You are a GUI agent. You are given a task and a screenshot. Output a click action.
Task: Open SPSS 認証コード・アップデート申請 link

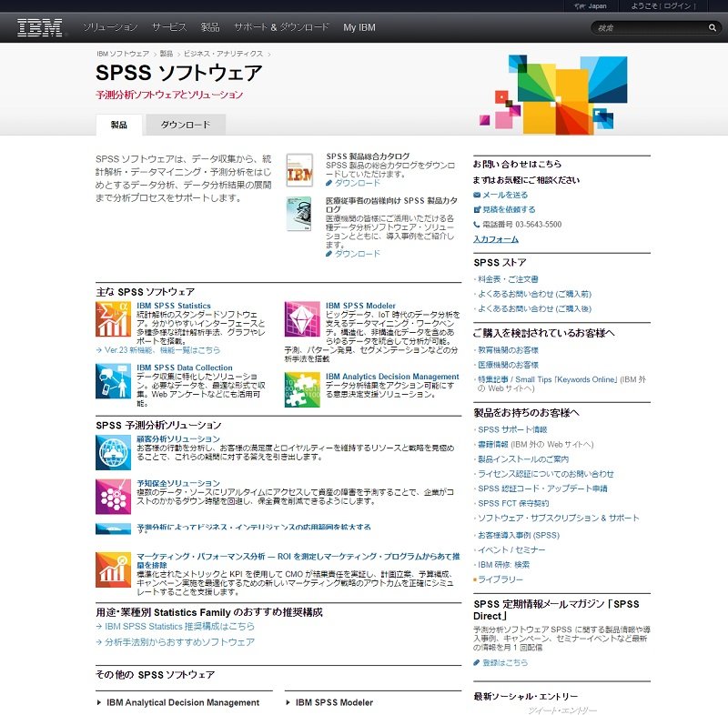pos(542,488)
